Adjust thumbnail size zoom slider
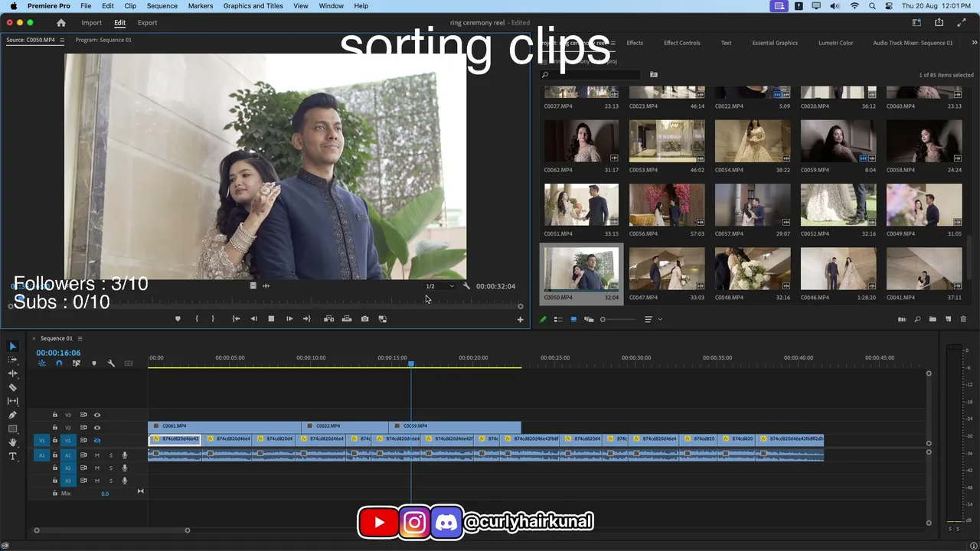The image size is (980, 551). pyautogui.click(x=603, y=319)
